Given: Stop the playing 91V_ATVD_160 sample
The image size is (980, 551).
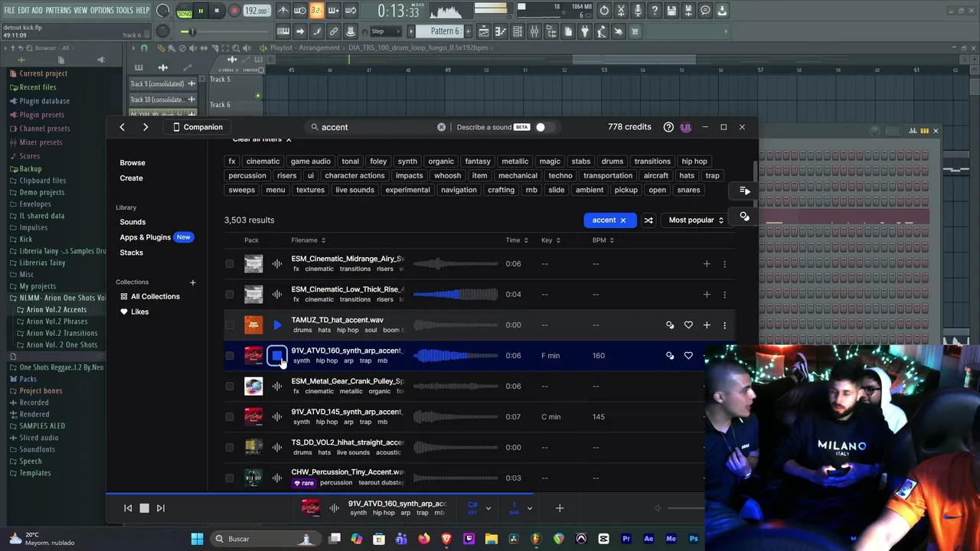Looking at the screenshot, I should click(x=277, y=356).
